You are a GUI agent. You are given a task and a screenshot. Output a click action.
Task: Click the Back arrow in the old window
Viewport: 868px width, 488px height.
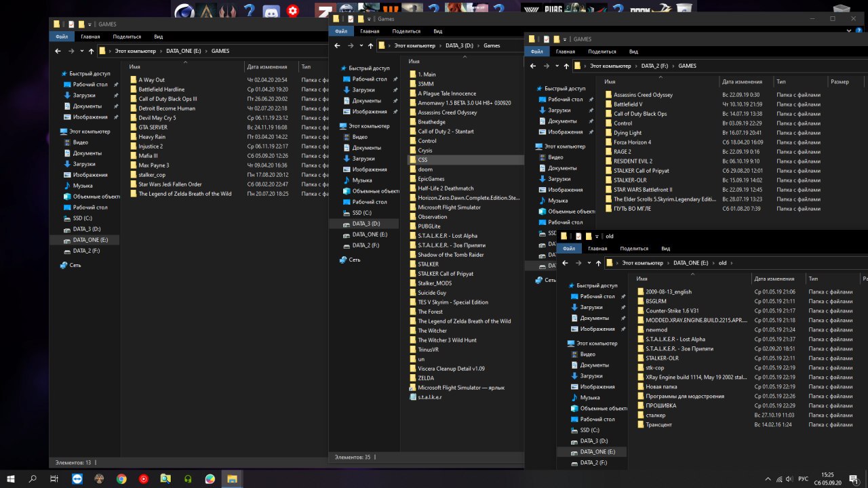coord(566,262)
